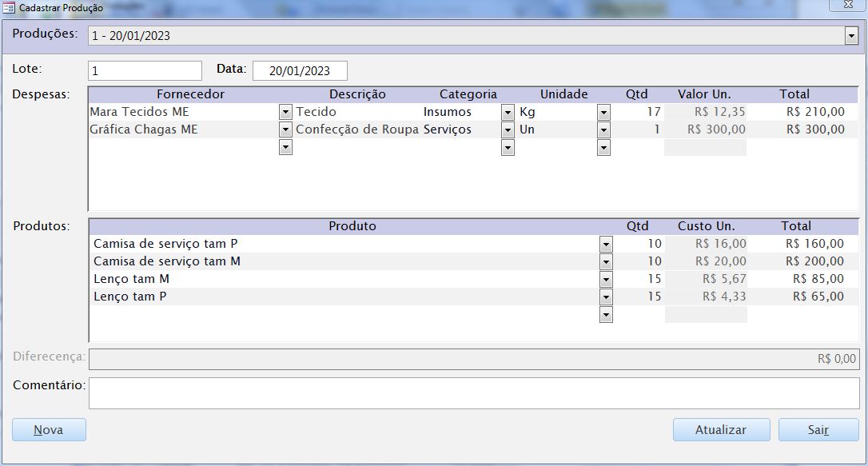Expand supplier dropdown for Gráfica Chagas ME

pos(285,129)
